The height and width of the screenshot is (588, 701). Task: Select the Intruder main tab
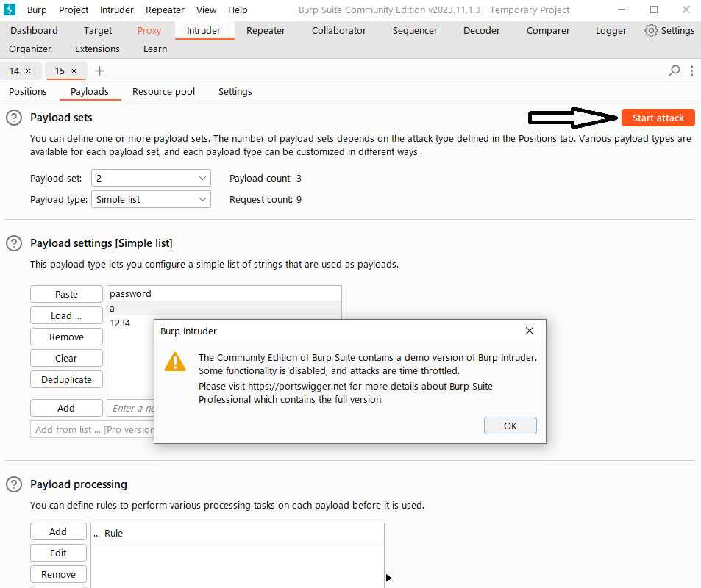coord(204,30)
